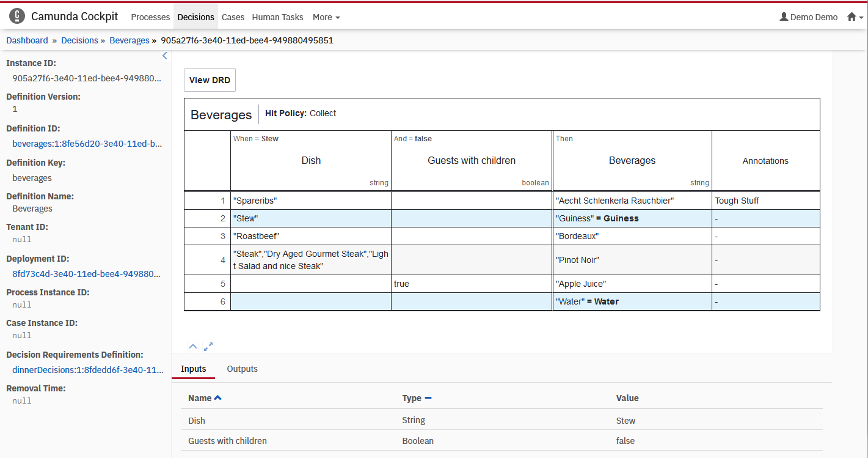Collapse the left sidebar with the chevron
The width and height of the screenshot is (868, 458).
tap(164, 56)
